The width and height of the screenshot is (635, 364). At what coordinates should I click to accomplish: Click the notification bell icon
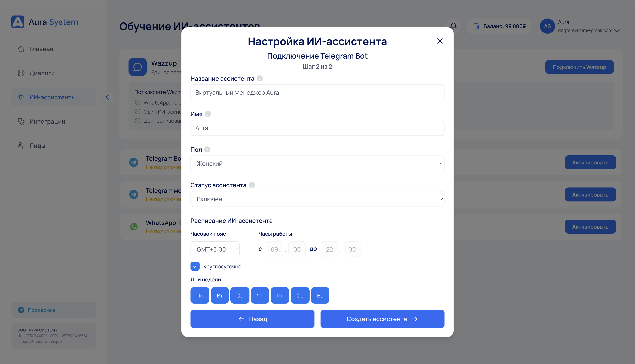tap(453, 26)
